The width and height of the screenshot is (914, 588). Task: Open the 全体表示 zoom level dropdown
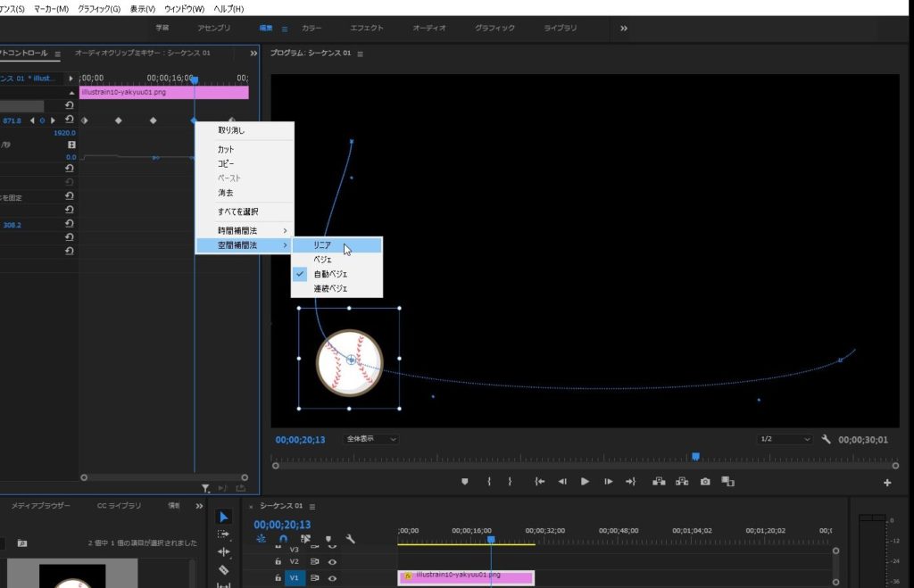pyautogui.click(x=371, y=439)
